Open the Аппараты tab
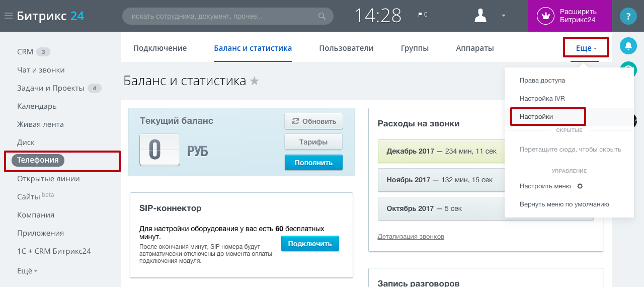 tap(475, 48)
